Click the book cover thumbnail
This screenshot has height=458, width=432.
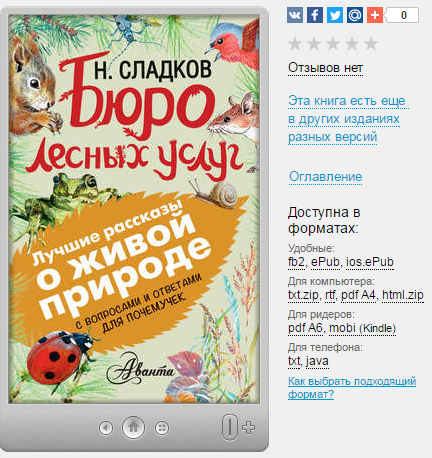pos(134,209)
